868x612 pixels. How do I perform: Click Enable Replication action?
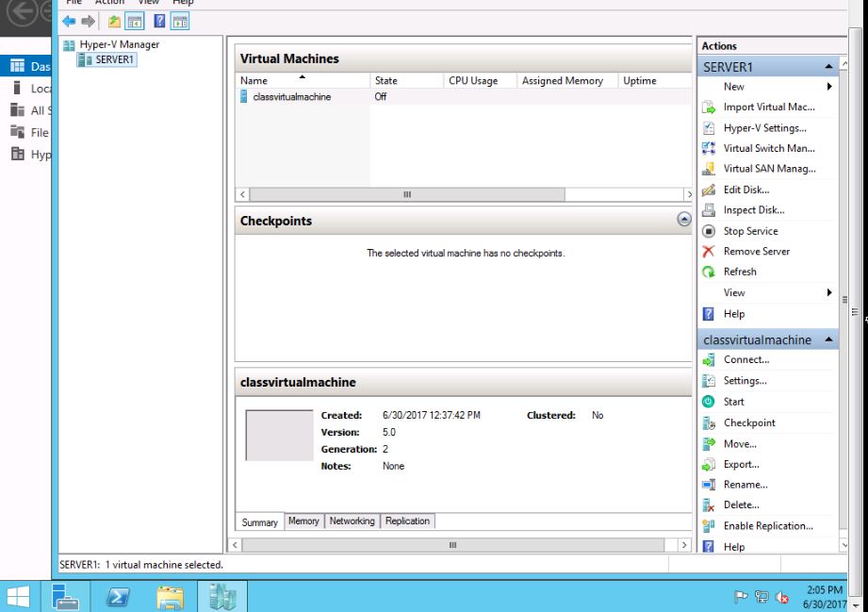coord(767,526)
